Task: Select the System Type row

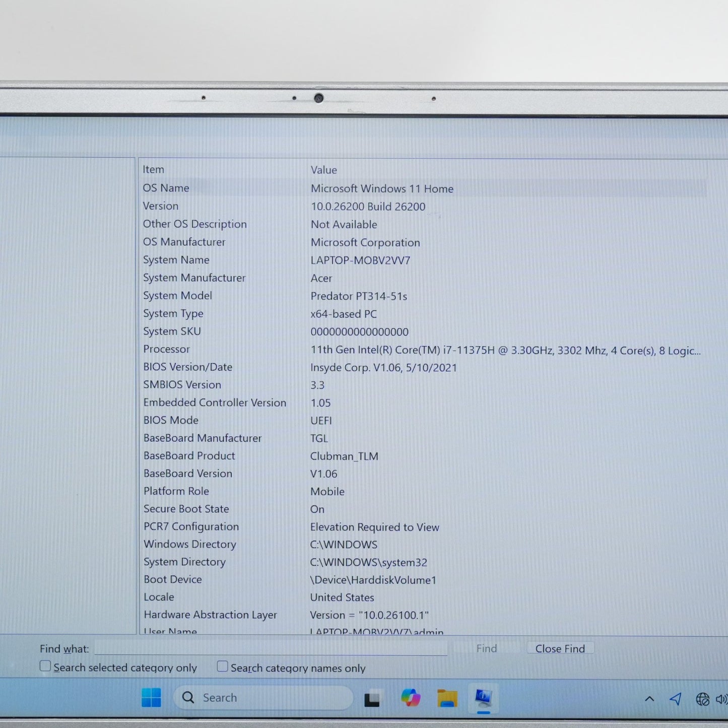Action: (x=423, y=314)
